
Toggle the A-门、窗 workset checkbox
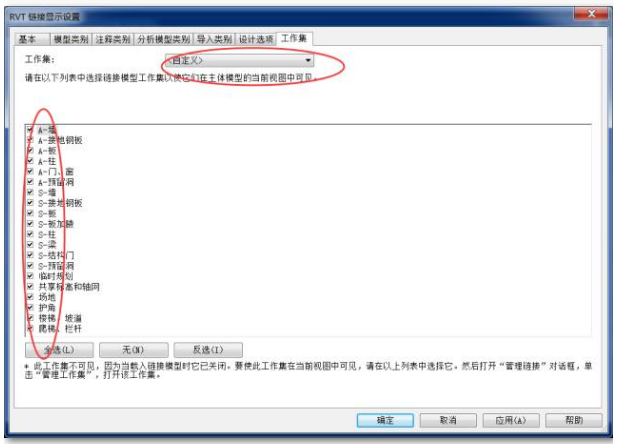click(30, 171)
